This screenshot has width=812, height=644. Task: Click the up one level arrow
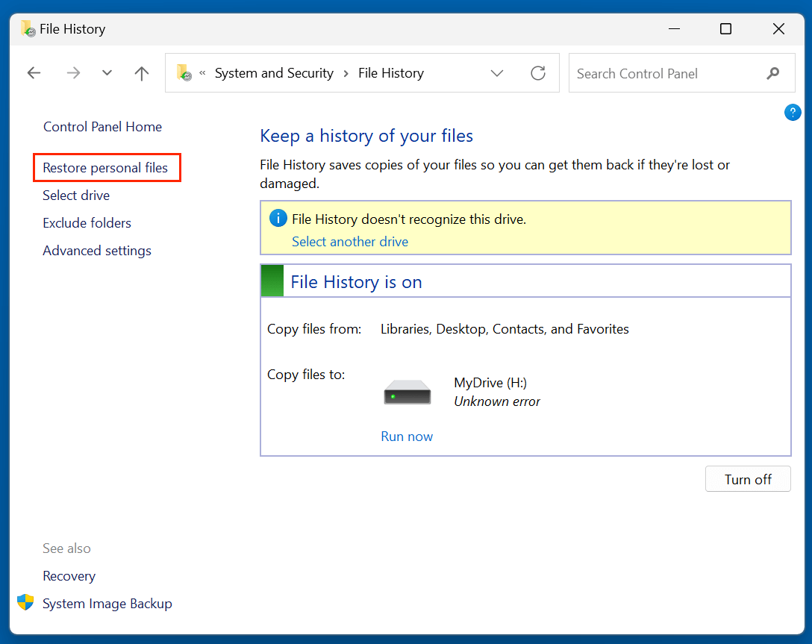tap(141, 72)
